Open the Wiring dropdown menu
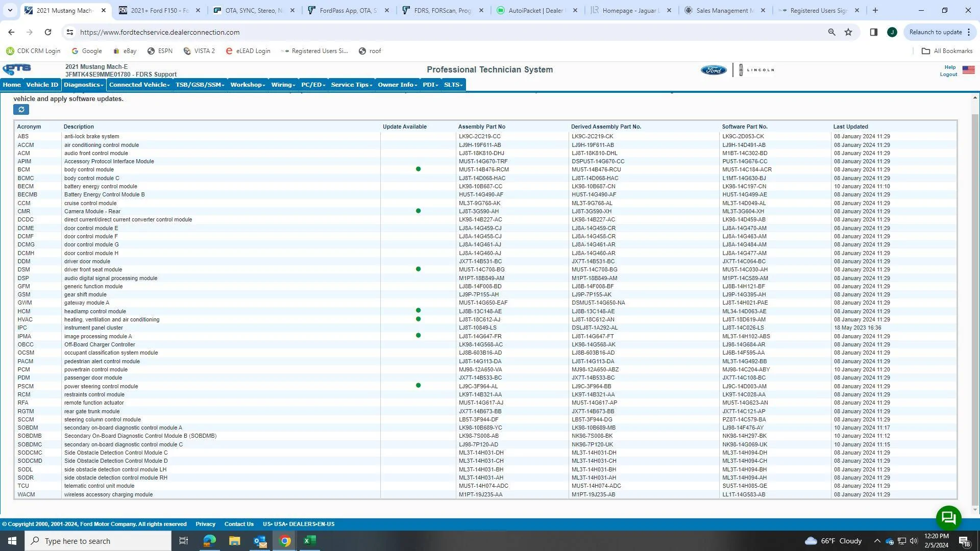 (x=283, y=85)
